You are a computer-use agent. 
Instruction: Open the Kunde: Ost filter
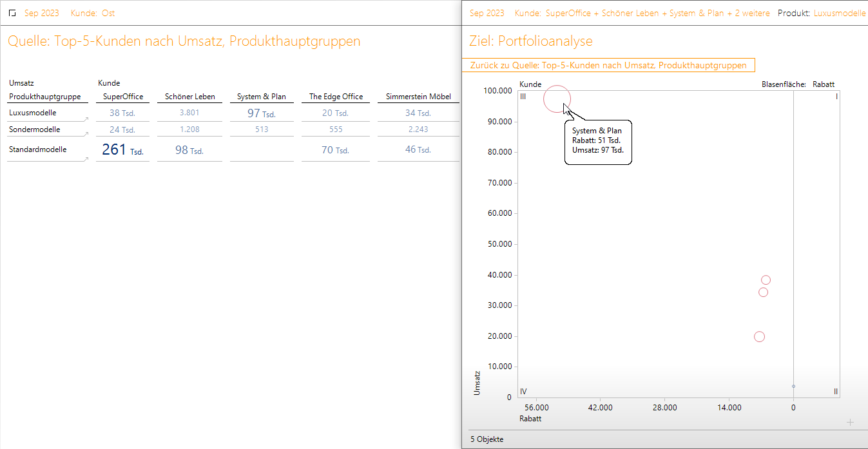coord(93,13)
